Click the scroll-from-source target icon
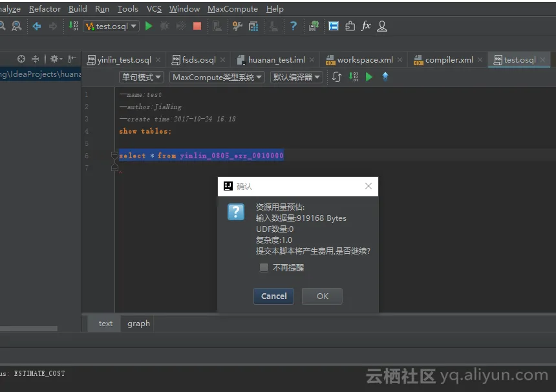The image size is (556, 392). click(21, 59)
